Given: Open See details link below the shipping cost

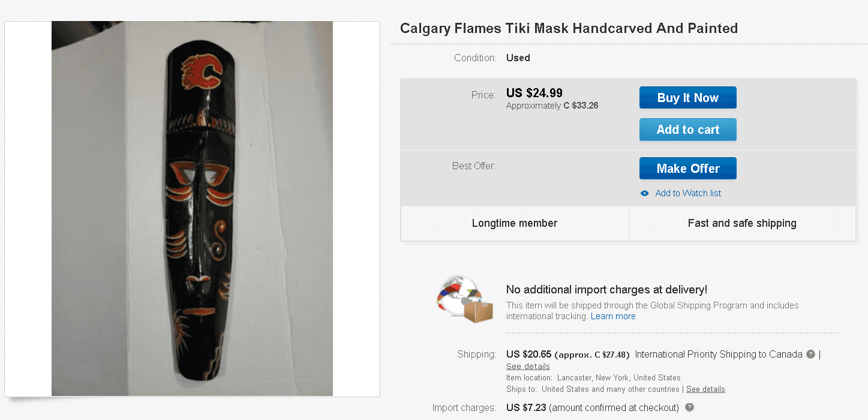Looking at the screenshot, I should 528,366.
